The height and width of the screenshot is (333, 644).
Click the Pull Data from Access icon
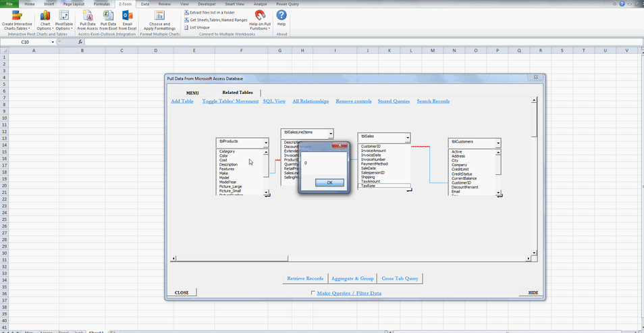coord(88,16)
